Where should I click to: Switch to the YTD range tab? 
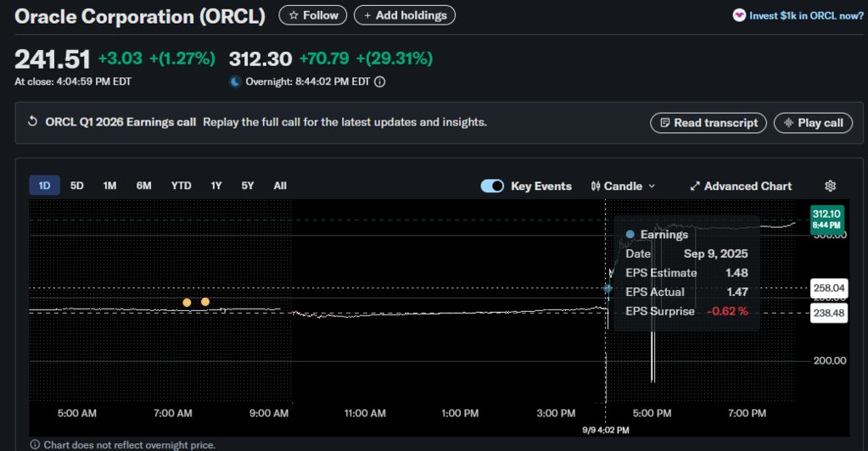point(181,186)
